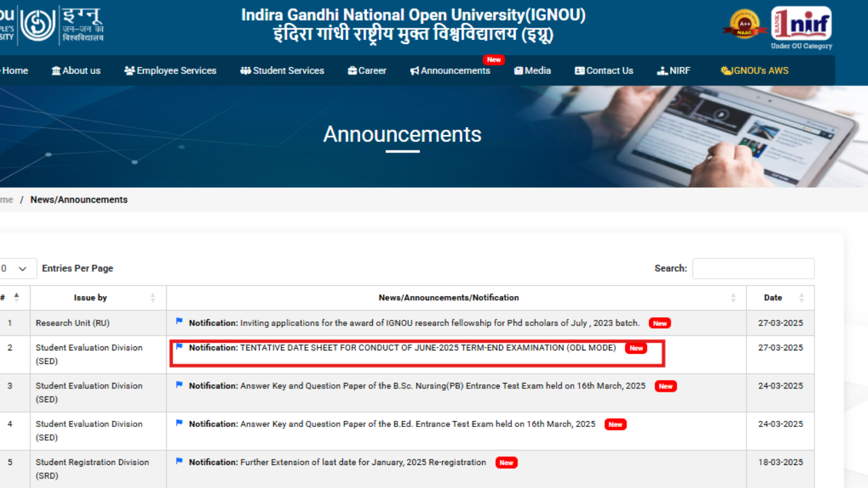Viewport: 868px width, 488px height.
Task: Sort table by Issue by column
Action: coord(98,298)
